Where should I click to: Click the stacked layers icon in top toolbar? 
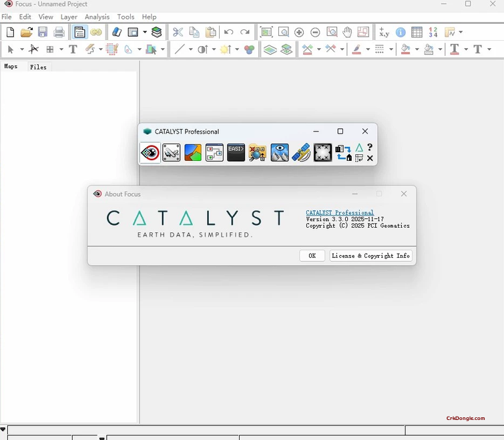156,32
